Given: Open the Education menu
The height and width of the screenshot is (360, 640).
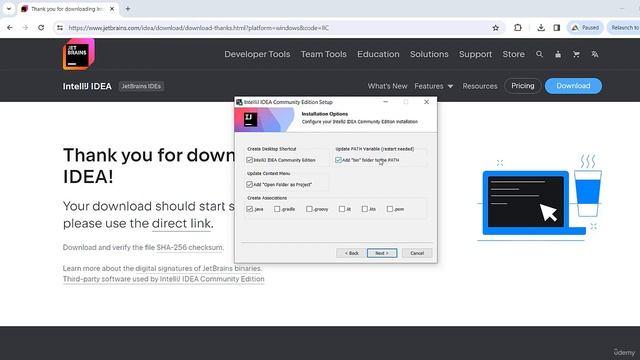Looking at the screenshot, I should 378,54.
